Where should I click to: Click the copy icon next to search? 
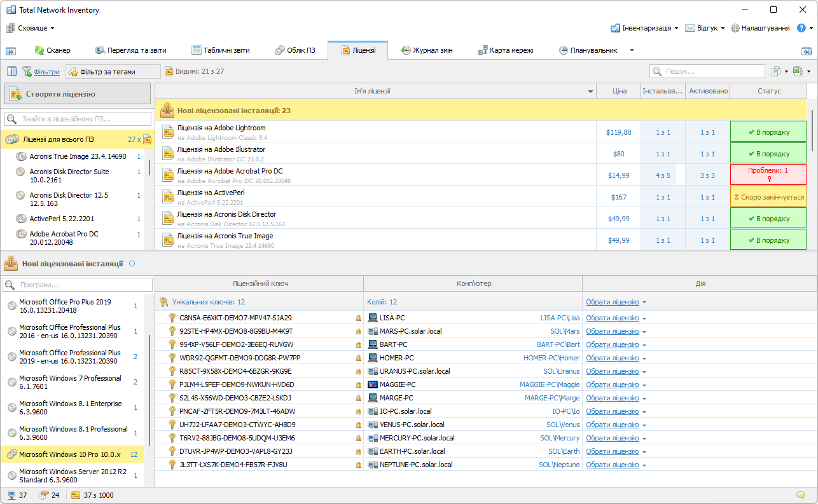776,71
